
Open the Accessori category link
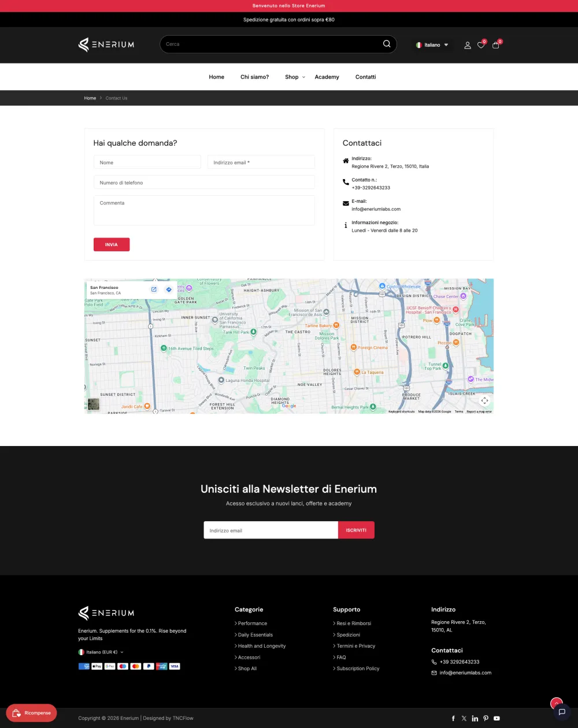coord(249,658)
